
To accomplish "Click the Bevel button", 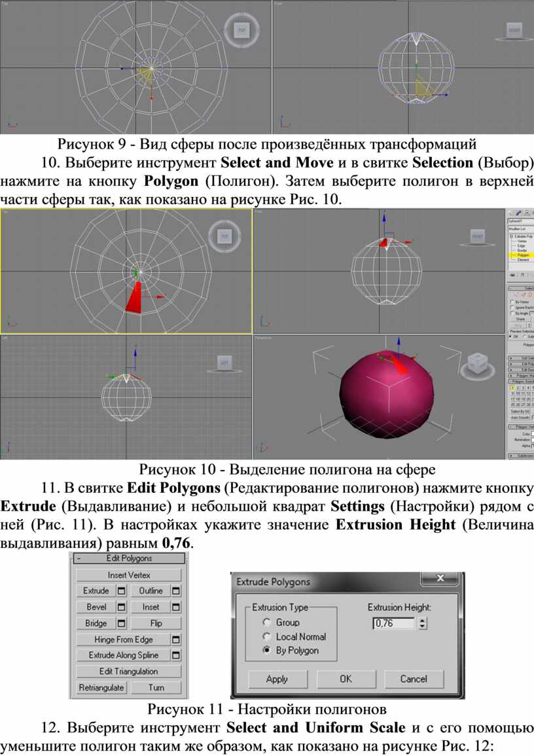I will [96, 607].
